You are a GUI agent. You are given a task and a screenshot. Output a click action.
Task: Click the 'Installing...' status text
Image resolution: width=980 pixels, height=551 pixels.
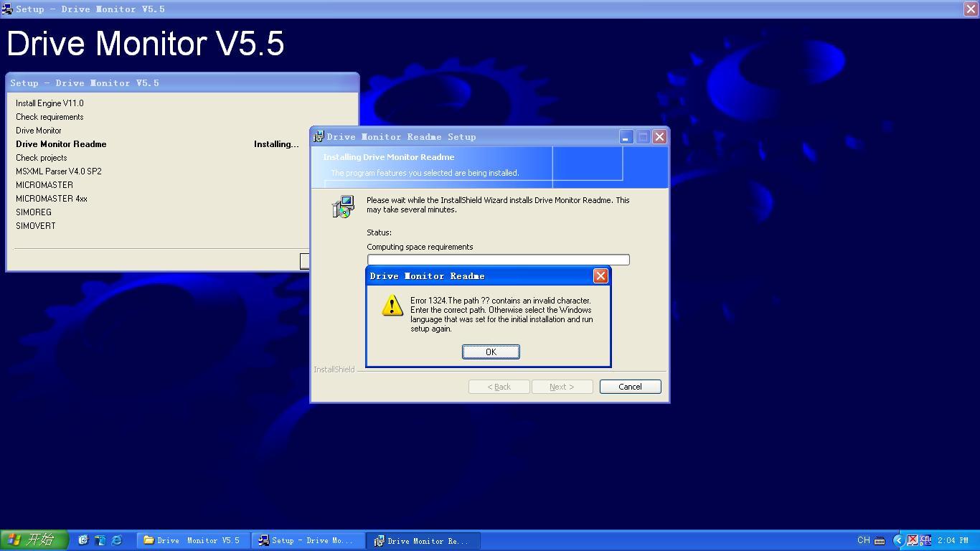pos(276,144)
